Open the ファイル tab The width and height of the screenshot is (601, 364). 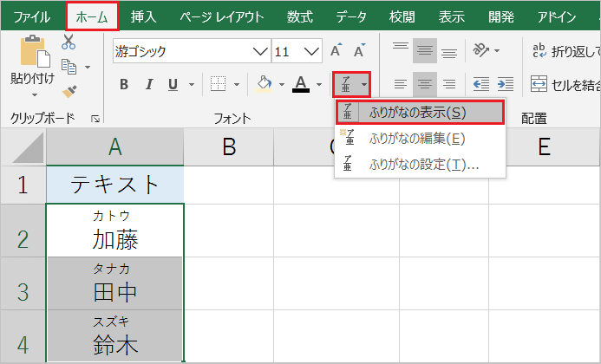[32, 16]
